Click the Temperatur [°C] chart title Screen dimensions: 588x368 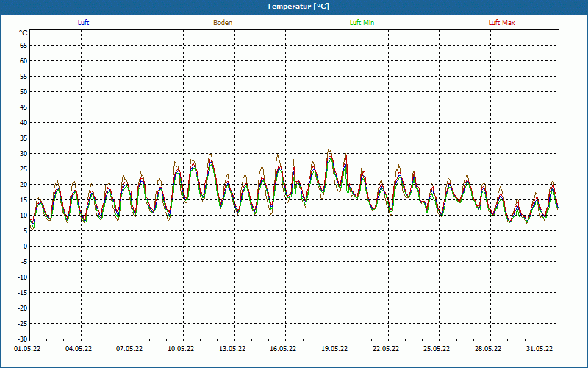298,7
